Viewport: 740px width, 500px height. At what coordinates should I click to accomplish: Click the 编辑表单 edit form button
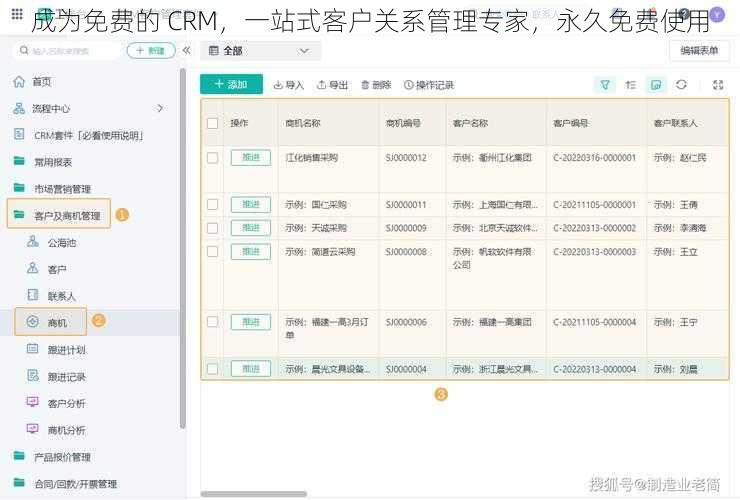[x=699, y=51]
